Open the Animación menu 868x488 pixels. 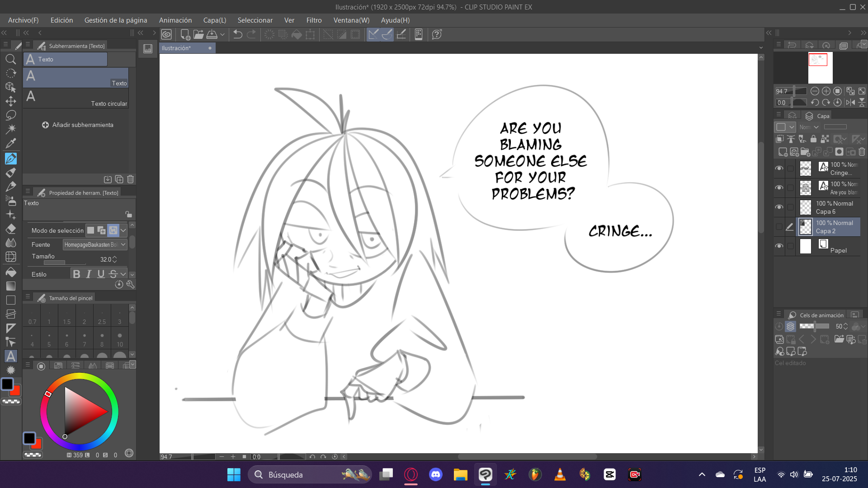tap(175, 20)
